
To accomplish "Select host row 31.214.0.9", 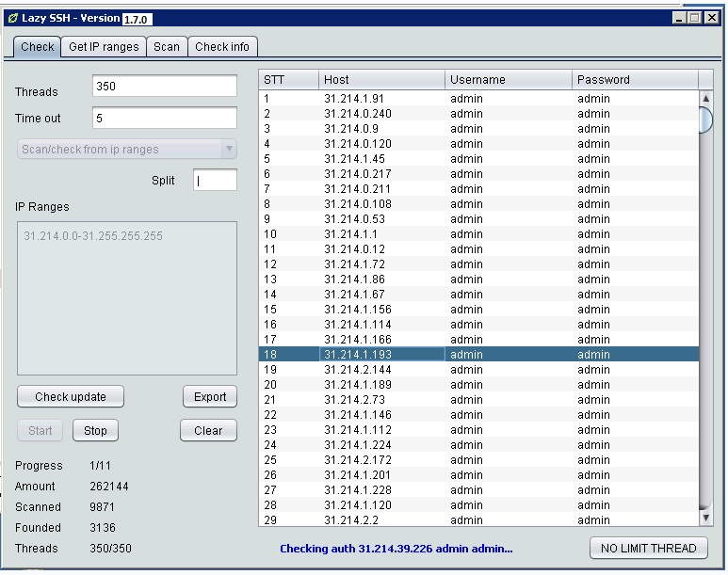I will click(478, 129).
